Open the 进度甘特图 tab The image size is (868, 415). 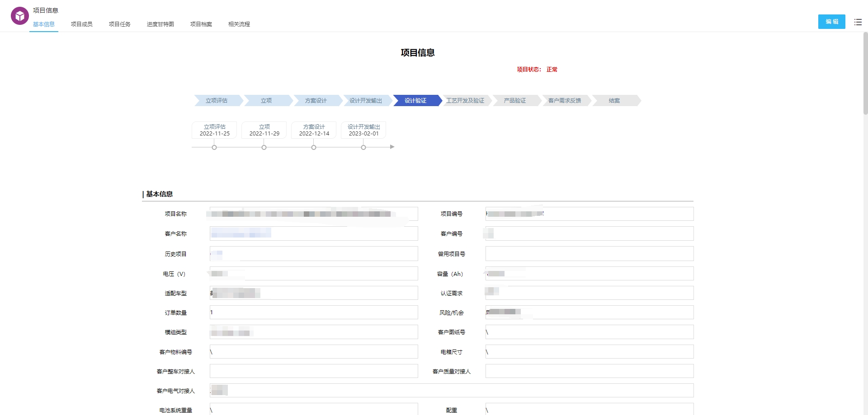pos(160,24)
